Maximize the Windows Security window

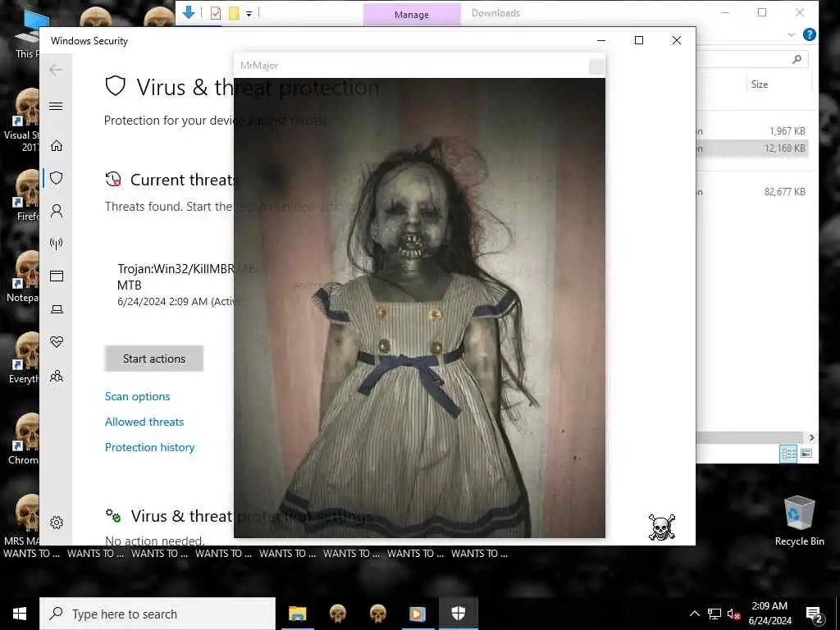(638, 41)
